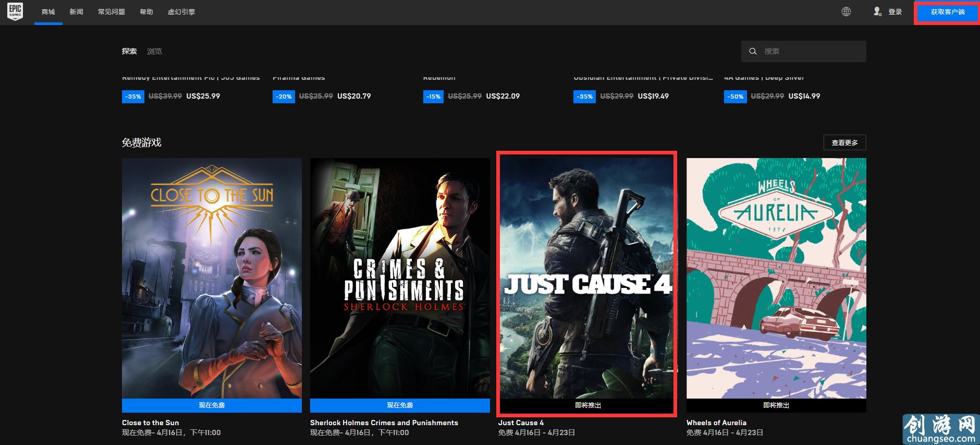Click the -35% badge at US$25.99
The width and height of the screenshot is (980, 445).
pos(133,97)
